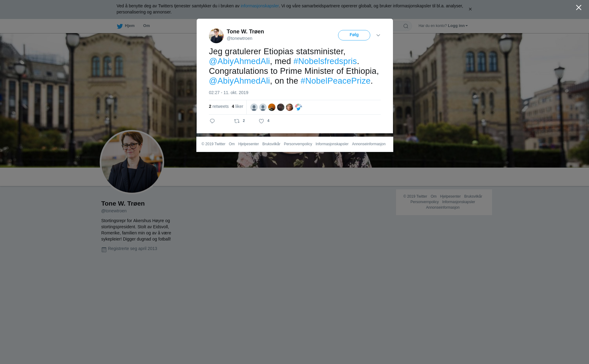Open the #Nobelsfredspris hashtag link
This screenshot has height=364, width=589.
(x=325, y=61)
